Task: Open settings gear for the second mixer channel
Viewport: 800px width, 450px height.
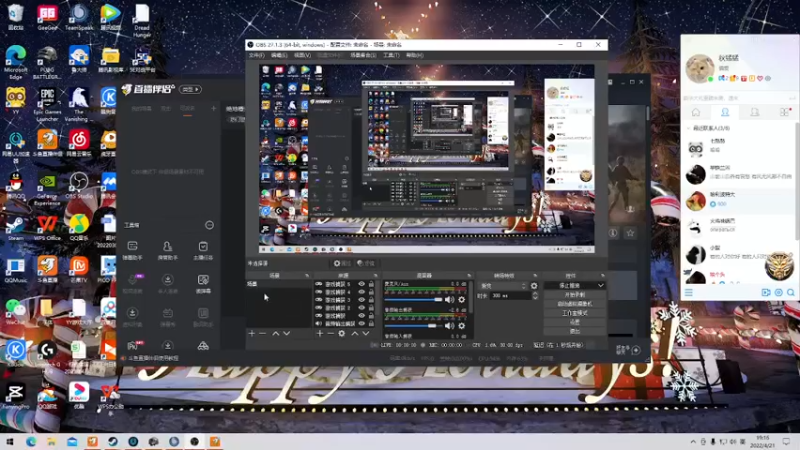Action: pos(462,326)
